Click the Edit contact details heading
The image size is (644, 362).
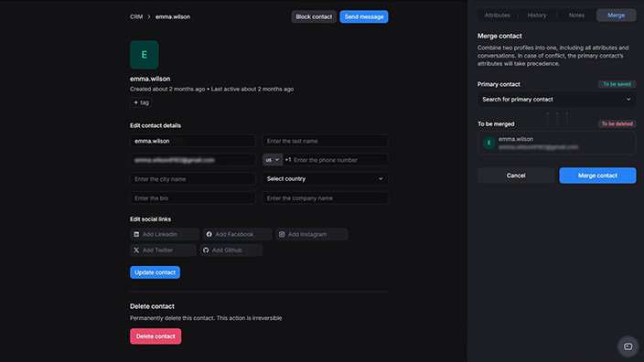[156, 125]
